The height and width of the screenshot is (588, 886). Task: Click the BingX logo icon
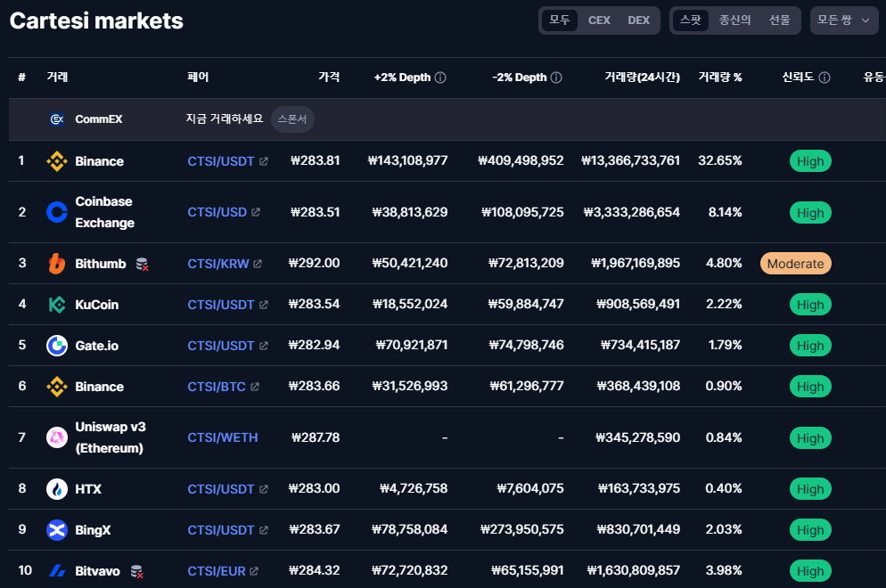57,530
